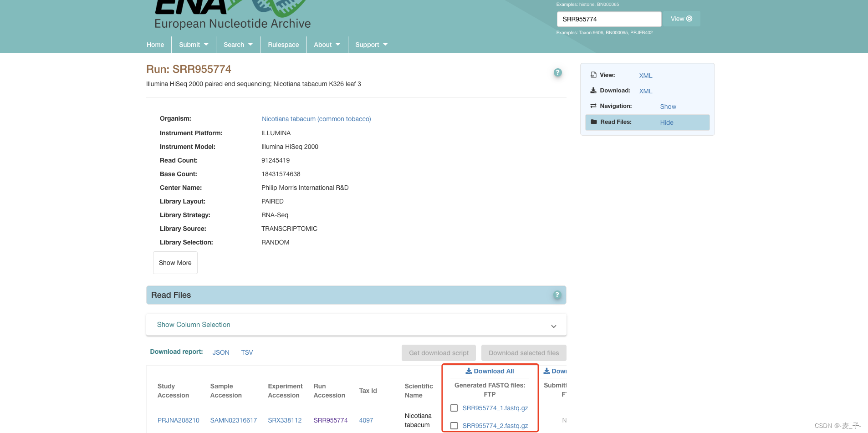868x433 pixels.
Task: Click the Study Accession column header
Action: (x=173, y=391)
